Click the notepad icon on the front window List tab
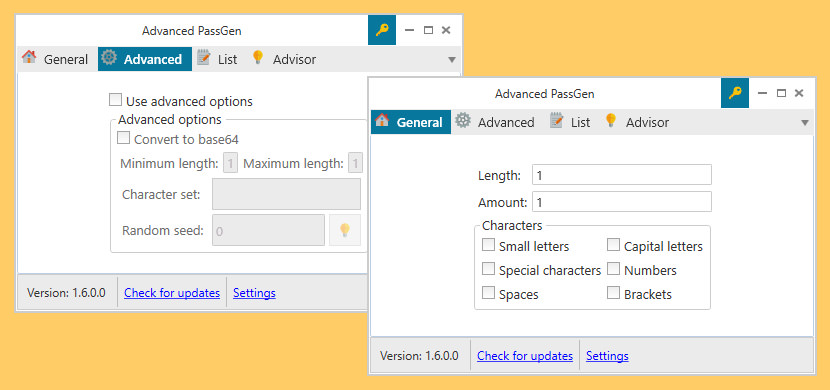The height and width of the screenshot is (390, 830). point(556,121)
